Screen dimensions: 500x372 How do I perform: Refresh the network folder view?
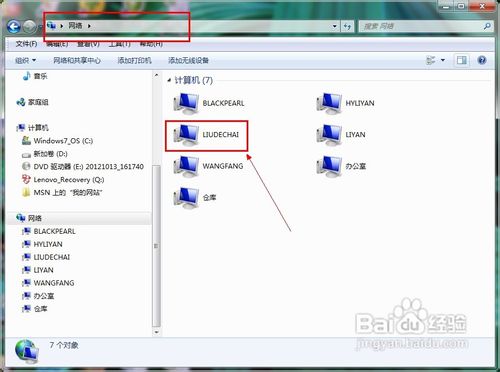[347, 26]
